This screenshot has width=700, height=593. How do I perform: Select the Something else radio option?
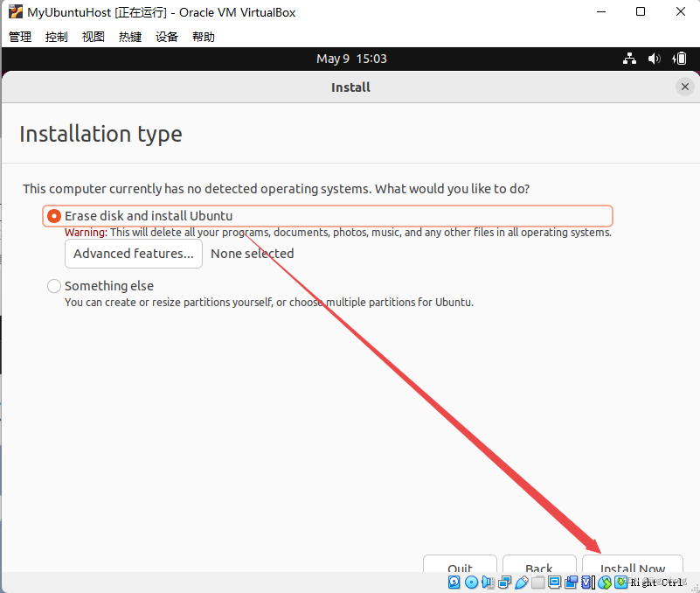click(x=54, y=286)
